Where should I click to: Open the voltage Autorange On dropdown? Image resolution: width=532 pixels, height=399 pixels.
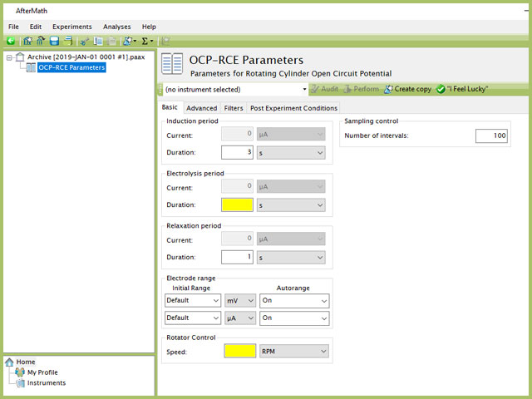(294, 301)
